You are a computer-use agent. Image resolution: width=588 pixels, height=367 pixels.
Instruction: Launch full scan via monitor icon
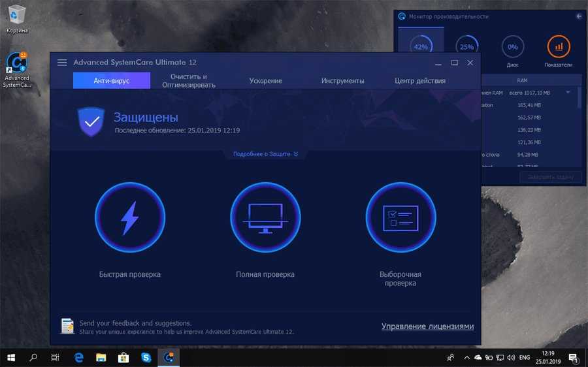[265, 217]
